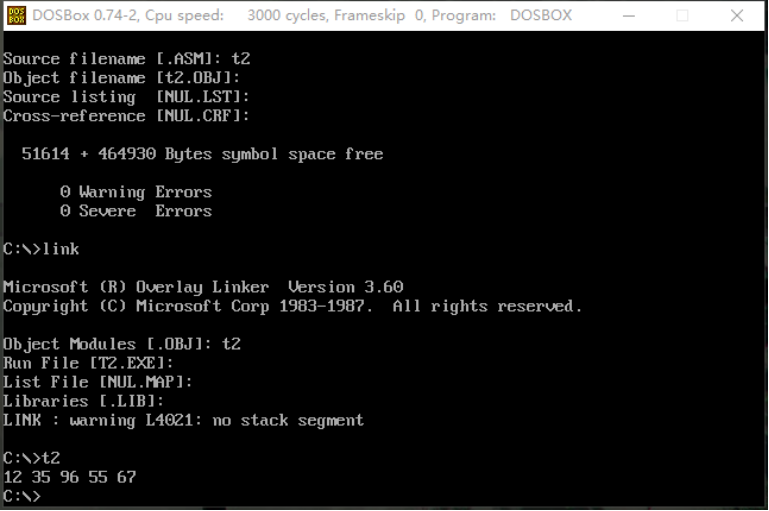This screenshot has height=511, width=769.
Task: Click the LINK warning L4021 message
Action: (183, 420)
